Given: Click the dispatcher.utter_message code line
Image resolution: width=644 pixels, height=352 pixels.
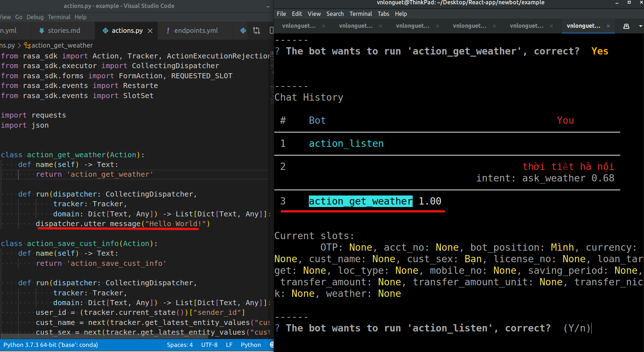Looking at the screenshot, I should [x=123, y=224].
